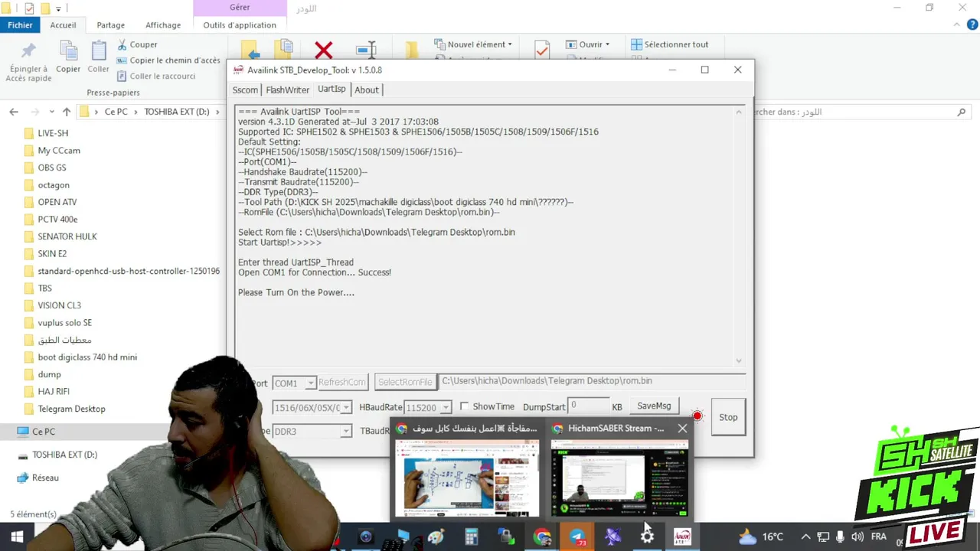This screenshot has height=551, width=980.
Task: Open the COM1 port dropdown
Action: point(311,383)
